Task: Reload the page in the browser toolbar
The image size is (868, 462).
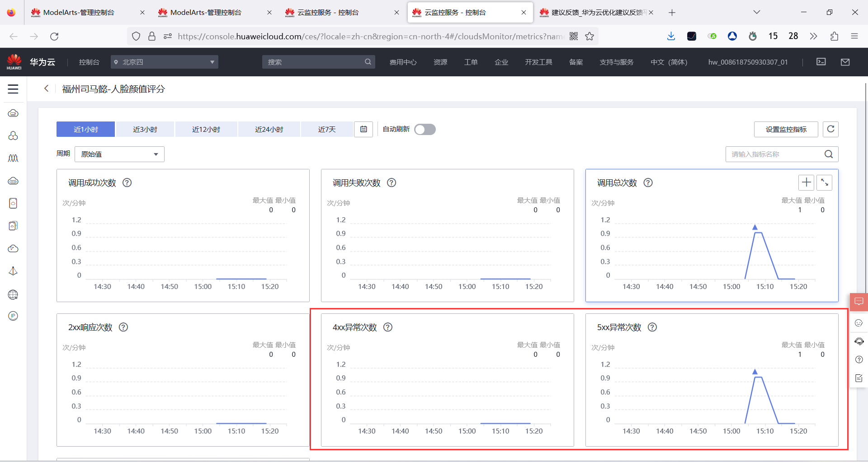Action: (x=54, y=36)
